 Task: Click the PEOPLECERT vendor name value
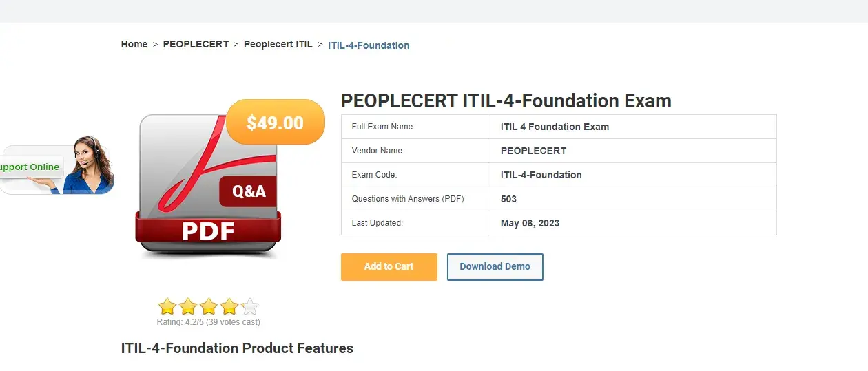(533, 151)
